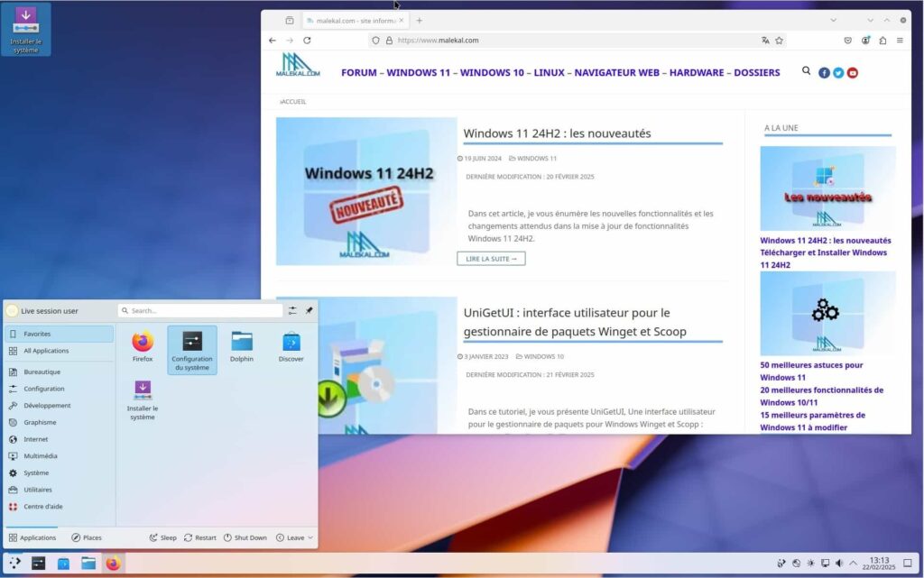Image resolution: width=924 pixels, height=578 pixels.
Task: Open malekal.com's Facebook icon
Action: point(824,73)
